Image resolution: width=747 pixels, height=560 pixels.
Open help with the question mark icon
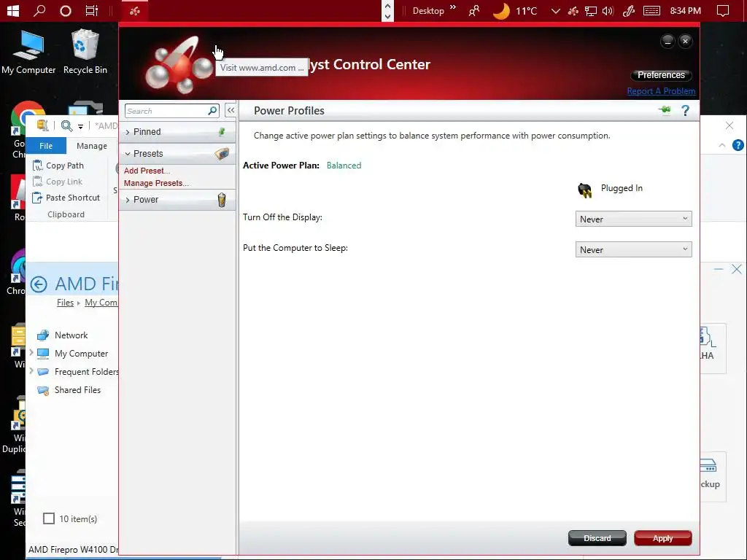685,111
